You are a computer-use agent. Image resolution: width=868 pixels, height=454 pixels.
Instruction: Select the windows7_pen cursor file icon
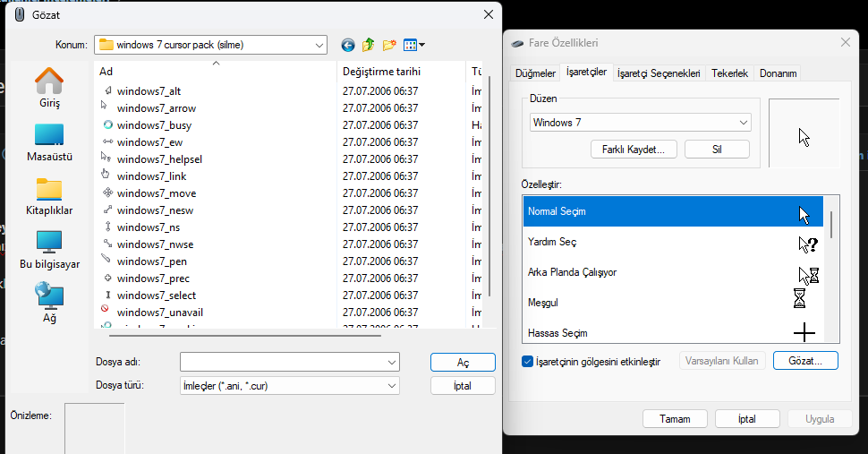point(106,258)
